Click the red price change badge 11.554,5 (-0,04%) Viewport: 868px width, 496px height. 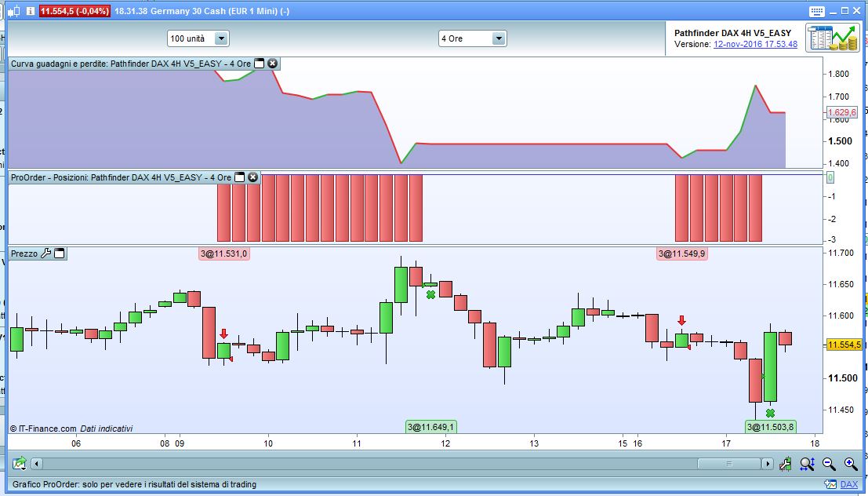point(74,11)
